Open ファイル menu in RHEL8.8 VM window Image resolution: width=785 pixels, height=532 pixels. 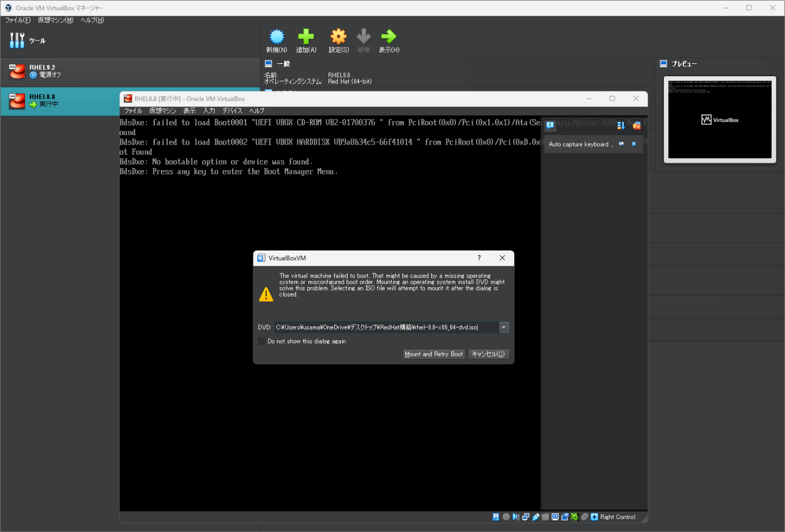[x=133, y=111]
